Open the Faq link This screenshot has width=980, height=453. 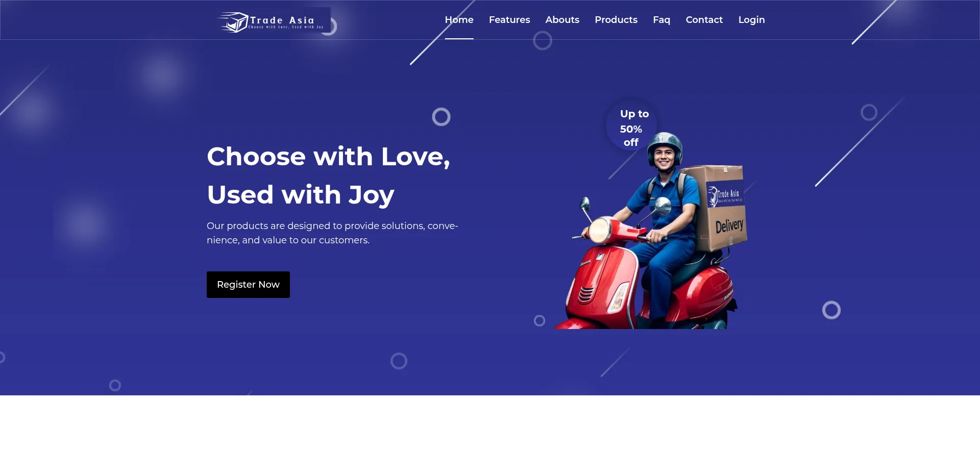click(661, 20)
